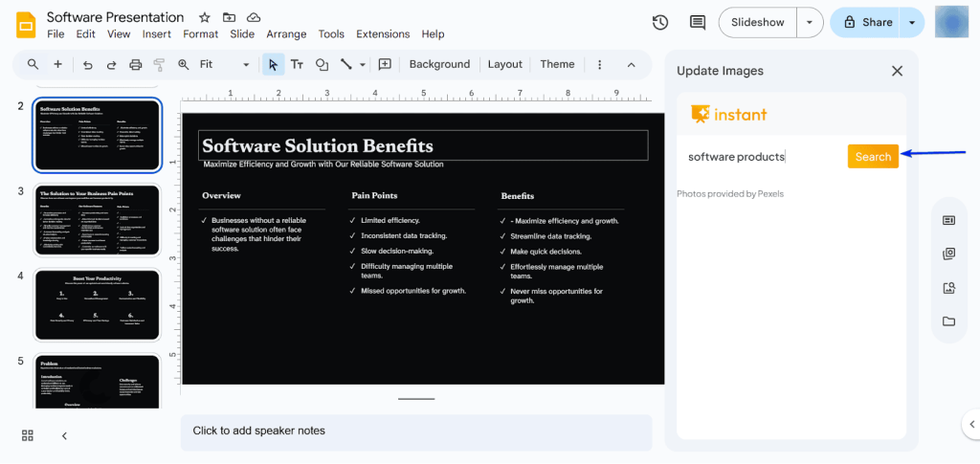Open the Insert menu
Image resolution: width=980 pixels, height=464 pixels.
pyautogui.click(x=157, y=34)
